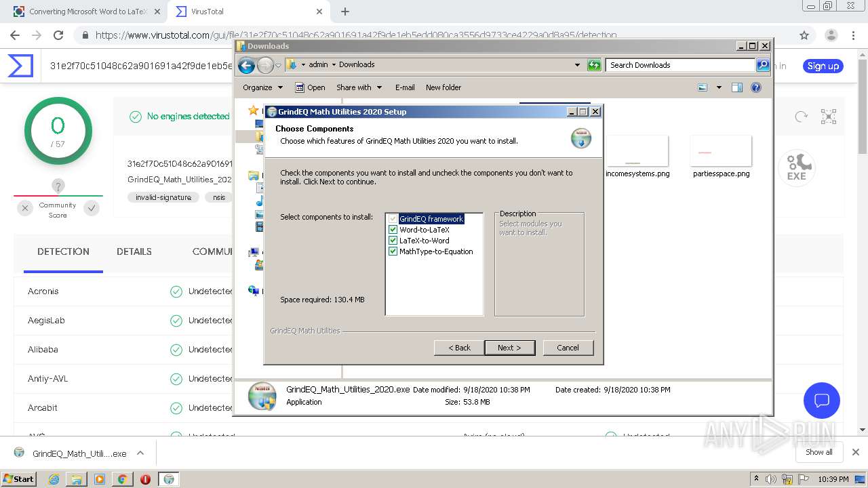
Task: Click the taskbar clock showing 10:39 PM
Action: pyautogui.click(x=833, y=479)
